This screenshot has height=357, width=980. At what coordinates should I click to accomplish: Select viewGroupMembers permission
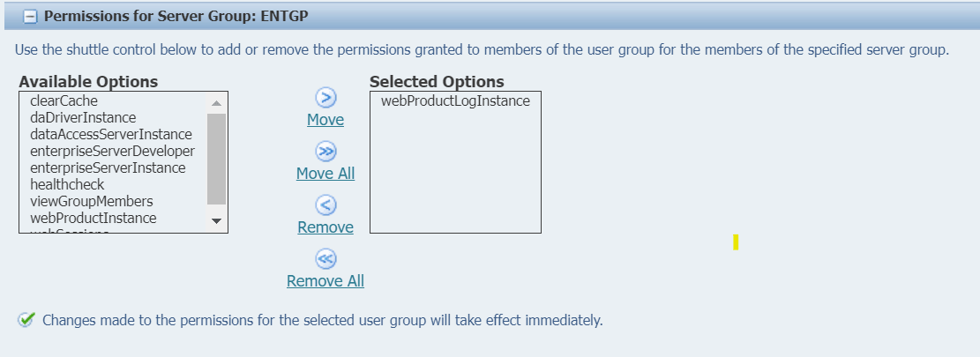pos(91,202)
